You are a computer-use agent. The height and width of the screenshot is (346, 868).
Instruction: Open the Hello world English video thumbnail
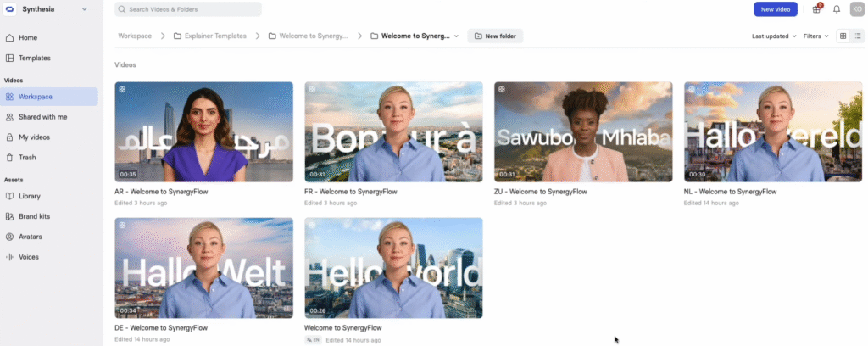pyautogui.click(x=393, y=268)
